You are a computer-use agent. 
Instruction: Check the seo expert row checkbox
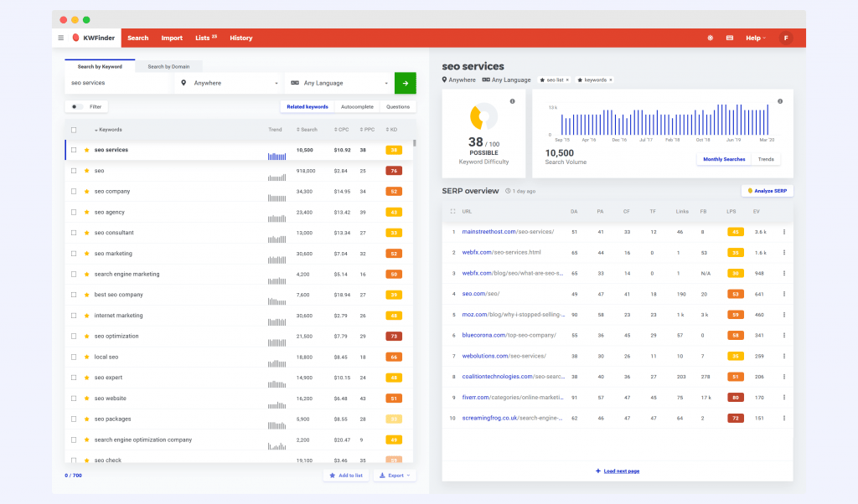[x=74, y=378]
